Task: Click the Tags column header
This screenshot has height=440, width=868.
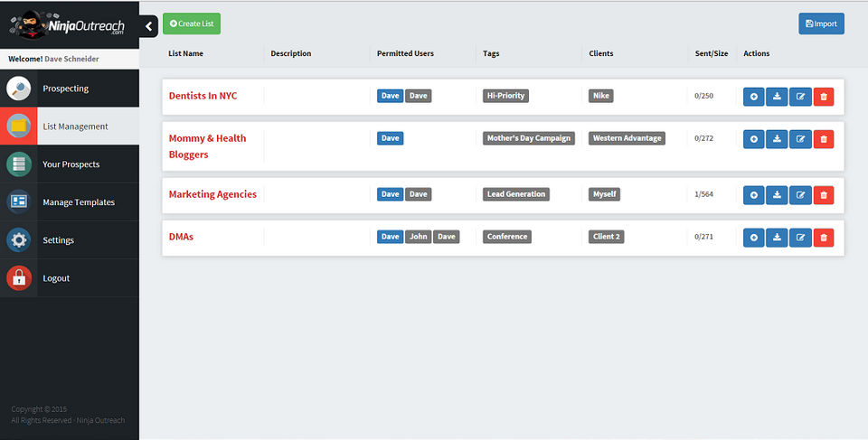Action: click(x=491, y=53)
